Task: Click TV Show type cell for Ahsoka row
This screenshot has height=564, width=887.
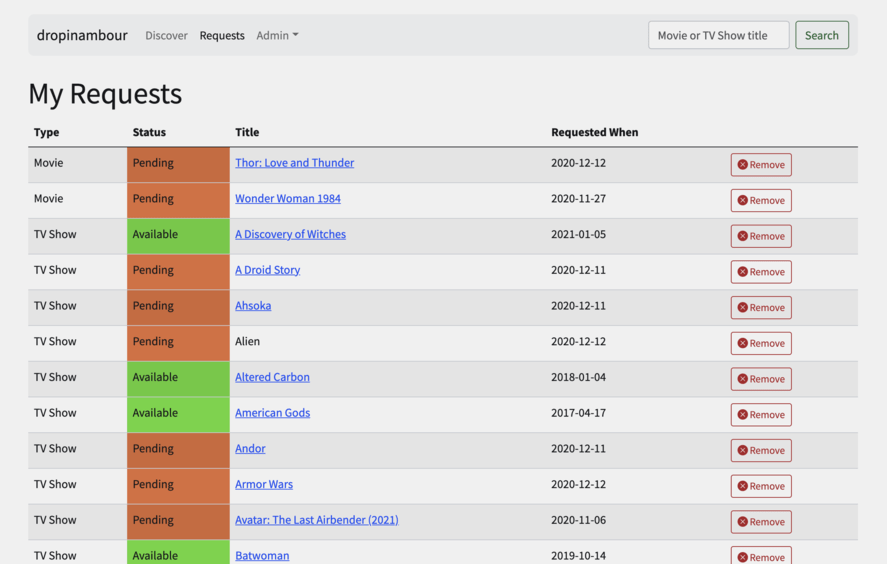Action: point(77,307)
